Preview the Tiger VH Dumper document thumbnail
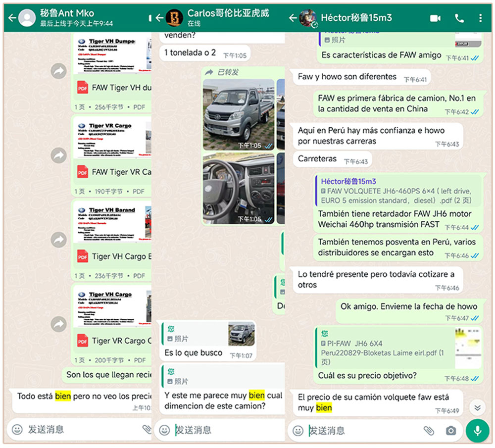This screenshot has width=495, height=448. 113,55
